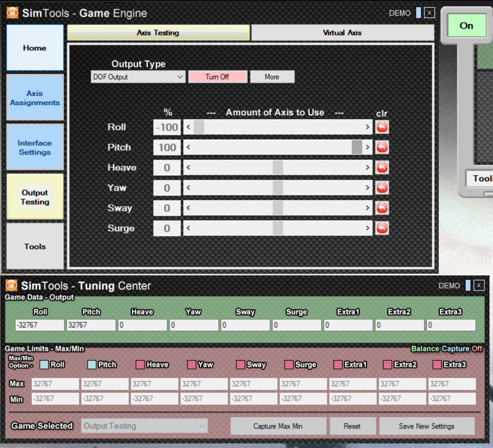Screen dimensions: 493x448
Task: Open Output Testing section
Action: (x=35, y=197)
